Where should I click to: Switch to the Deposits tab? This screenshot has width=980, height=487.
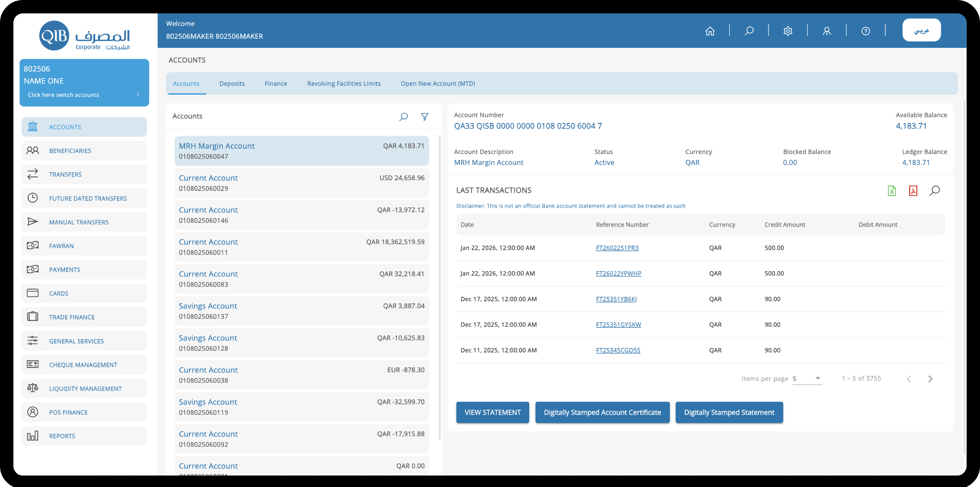232,84
